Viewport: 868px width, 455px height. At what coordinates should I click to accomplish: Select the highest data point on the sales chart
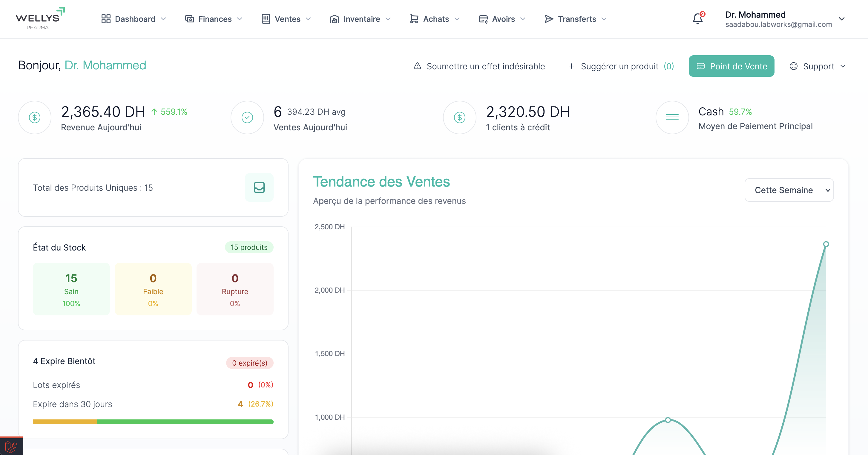826,244
